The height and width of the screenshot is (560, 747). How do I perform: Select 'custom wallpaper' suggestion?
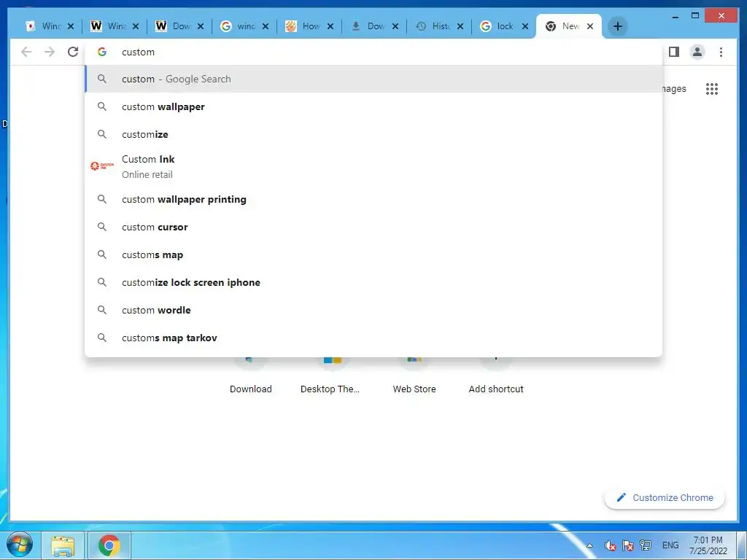coord(373,106)
